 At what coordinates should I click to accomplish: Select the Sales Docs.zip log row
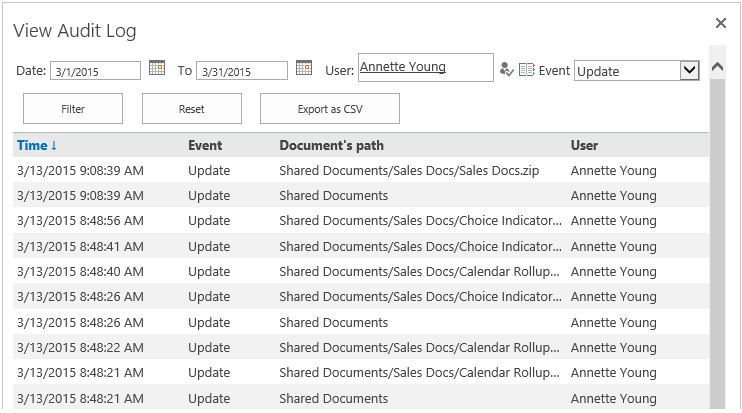[x=361, y=170]
